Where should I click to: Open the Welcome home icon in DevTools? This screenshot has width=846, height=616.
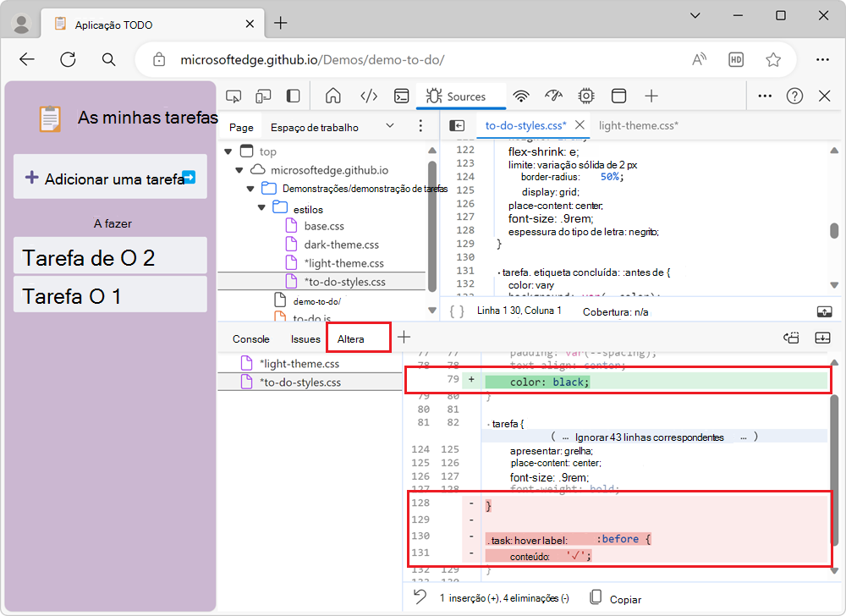tap(333, 96)
